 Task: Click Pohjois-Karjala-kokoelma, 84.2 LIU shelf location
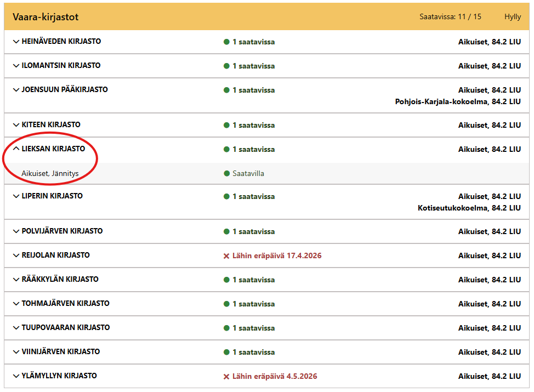click(458, 102)
